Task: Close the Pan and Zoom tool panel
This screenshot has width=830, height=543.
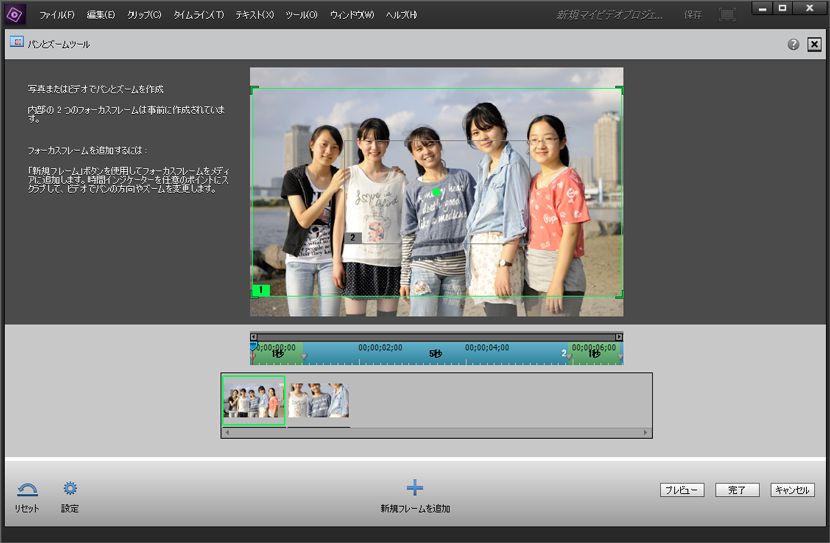Action: point(814,44)
